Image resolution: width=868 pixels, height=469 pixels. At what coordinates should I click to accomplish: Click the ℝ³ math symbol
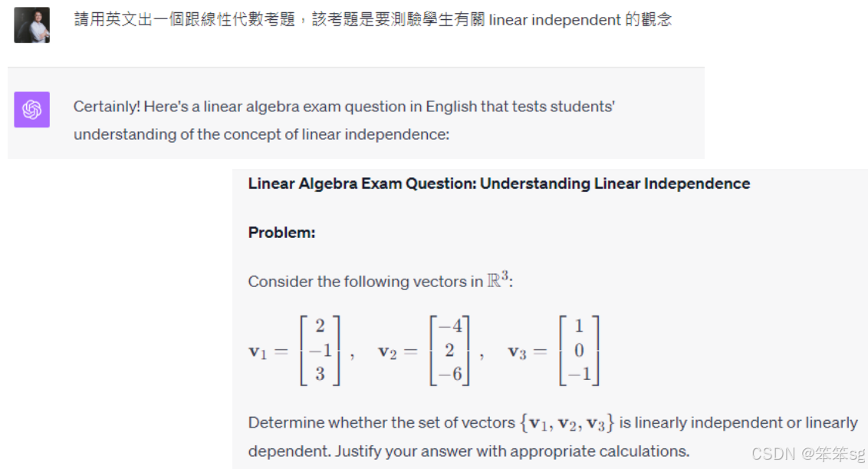point(498,280)
